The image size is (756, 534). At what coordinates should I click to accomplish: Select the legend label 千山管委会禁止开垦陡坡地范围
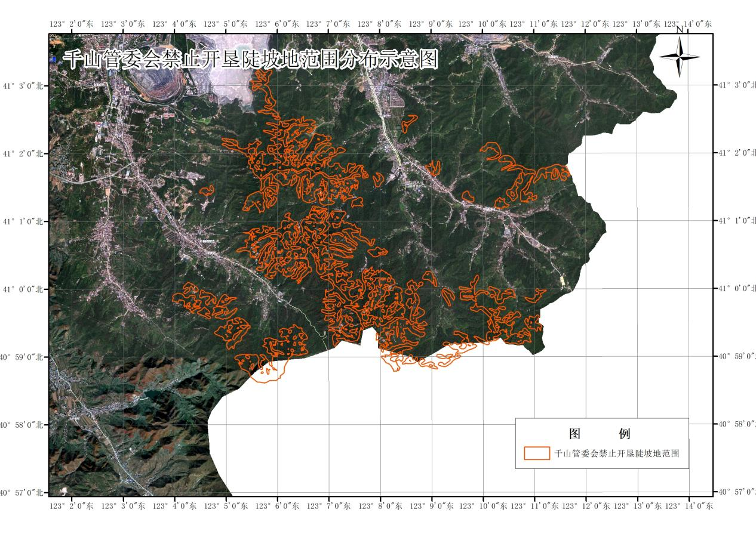coord(617,453)
